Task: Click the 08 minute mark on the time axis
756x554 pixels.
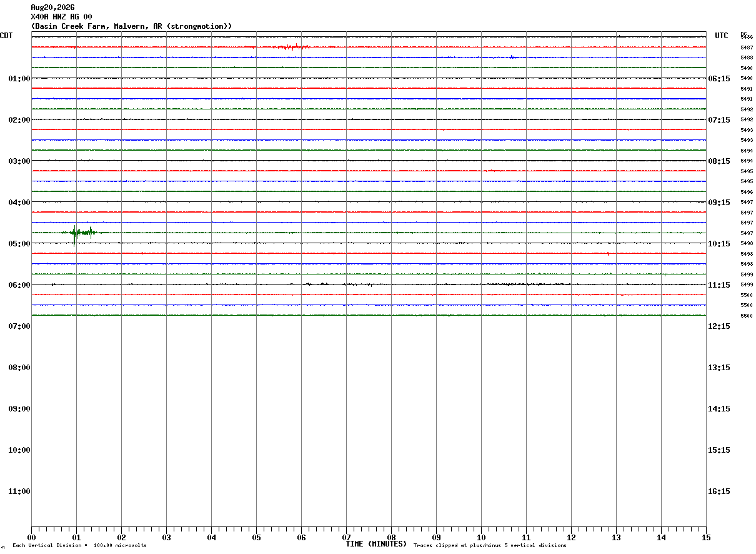Action: coord(391,537)
